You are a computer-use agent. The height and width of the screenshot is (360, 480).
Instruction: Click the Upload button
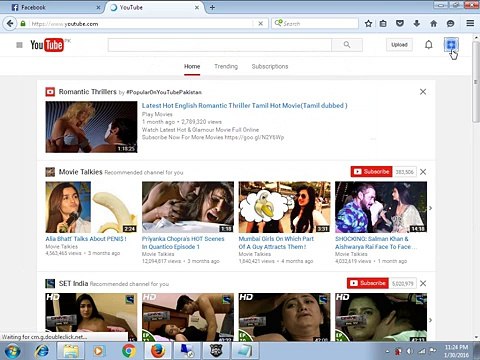click(399, 45)
